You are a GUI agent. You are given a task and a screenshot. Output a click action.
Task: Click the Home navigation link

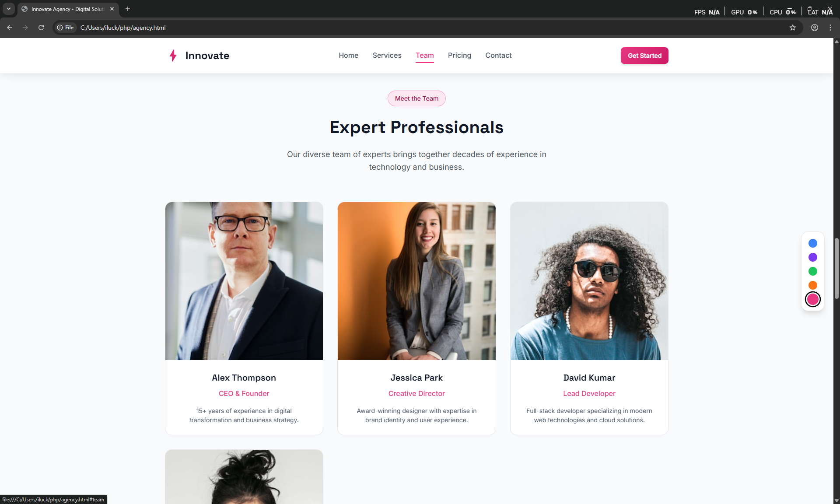click(348, 56)
